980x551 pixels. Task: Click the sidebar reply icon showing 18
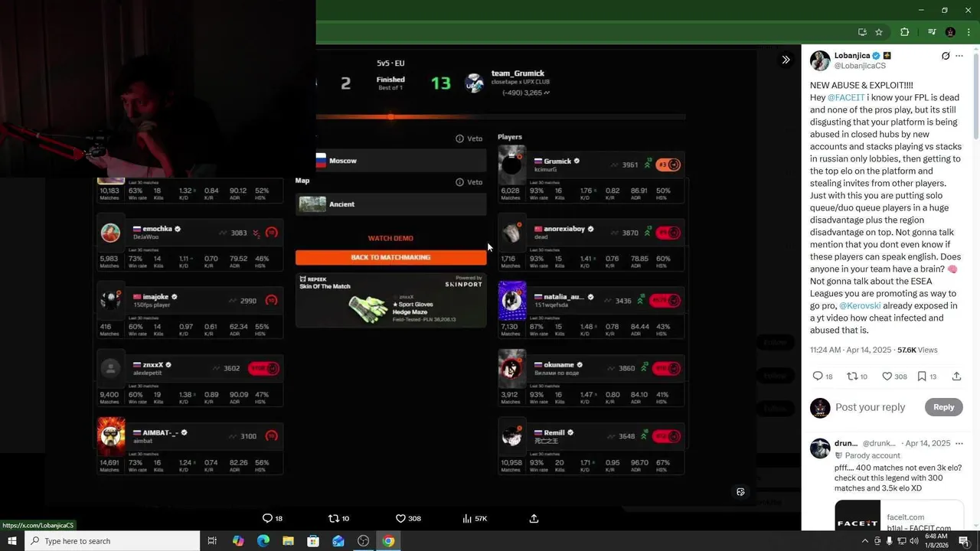click(x=818, y=376)
